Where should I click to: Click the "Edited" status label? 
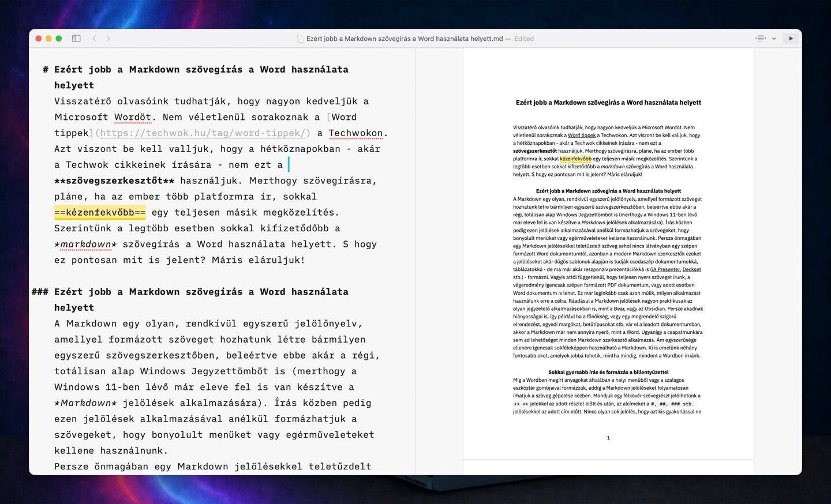pos(524,39)
